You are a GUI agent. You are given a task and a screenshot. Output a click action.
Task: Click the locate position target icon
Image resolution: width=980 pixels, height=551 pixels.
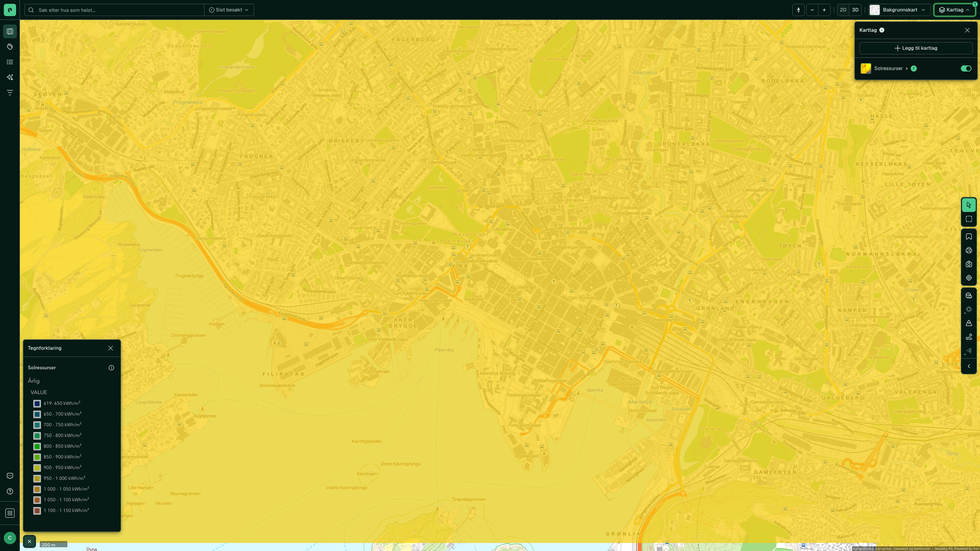pyautogui.click(x=969, y=278)
